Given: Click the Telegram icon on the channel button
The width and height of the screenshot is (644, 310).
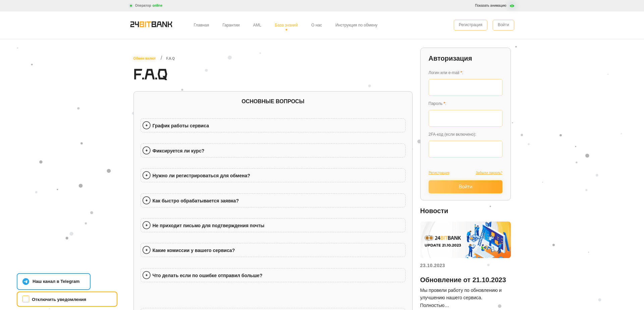Looking at the screenshot, I should (x=26, y=282).
